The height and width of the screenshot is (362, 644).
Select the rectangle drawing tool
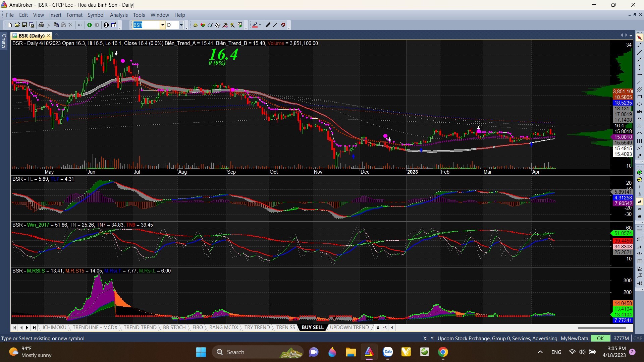pyautogui.click(x=640, y=97)
